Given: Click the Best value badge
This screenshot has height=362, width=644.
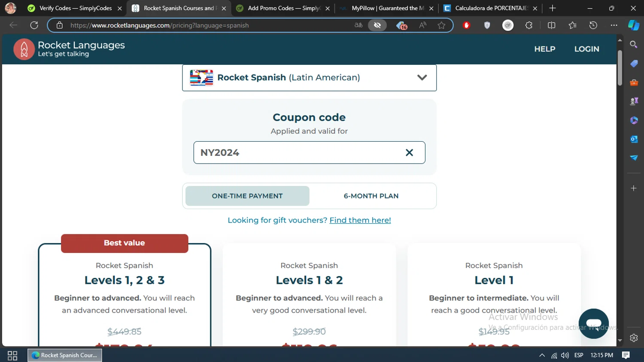Looking at the screenshot, I should click(125, 243).
